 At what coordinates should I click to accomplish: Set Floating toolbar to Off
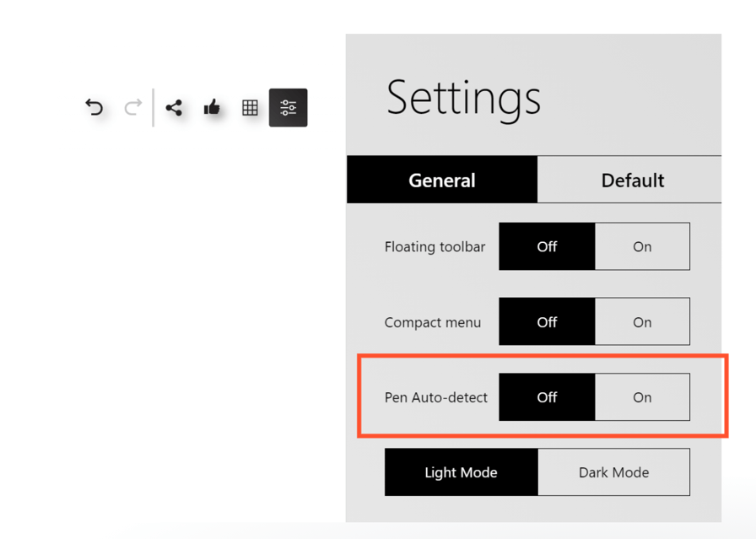point(547,246)
